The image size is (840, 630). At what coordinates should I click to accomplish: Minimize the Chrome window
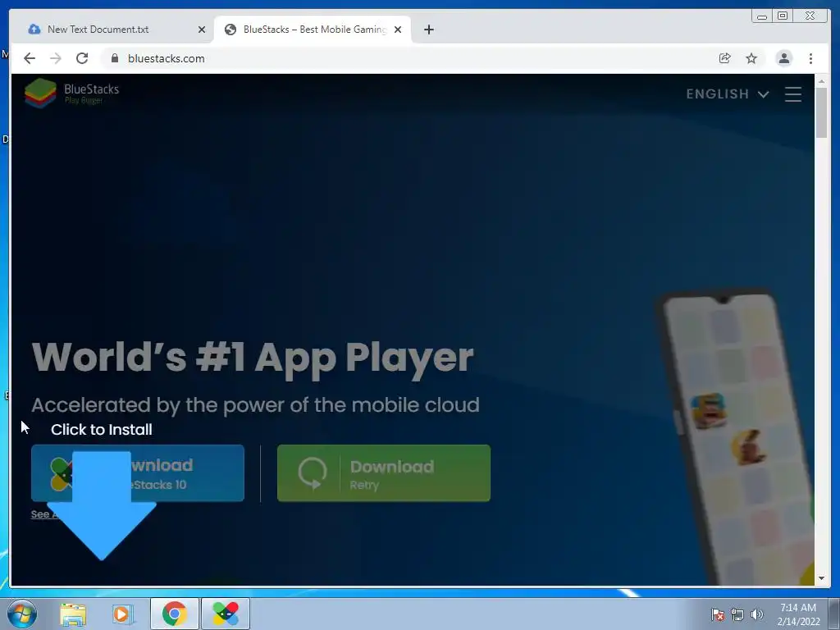[x=762, y=16]
